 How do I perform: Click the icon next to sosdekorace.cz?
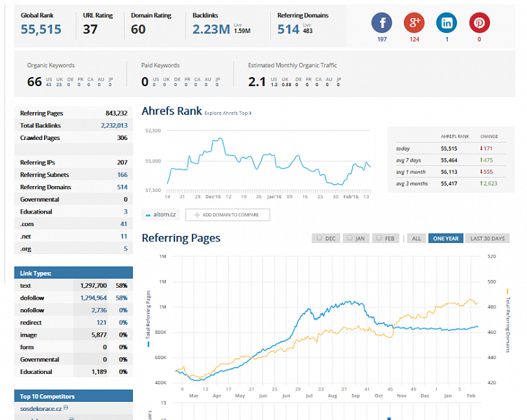coord(65,407)
